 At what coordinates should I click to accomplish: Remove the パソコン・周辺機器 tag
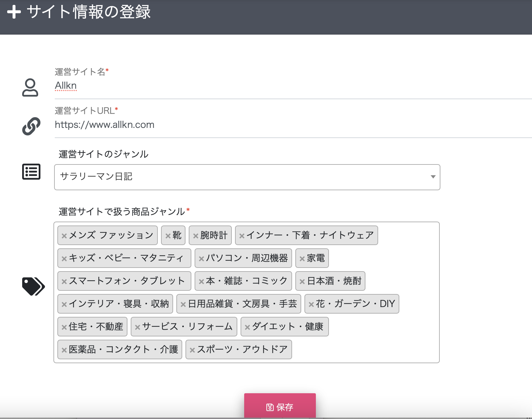(201, 259)
